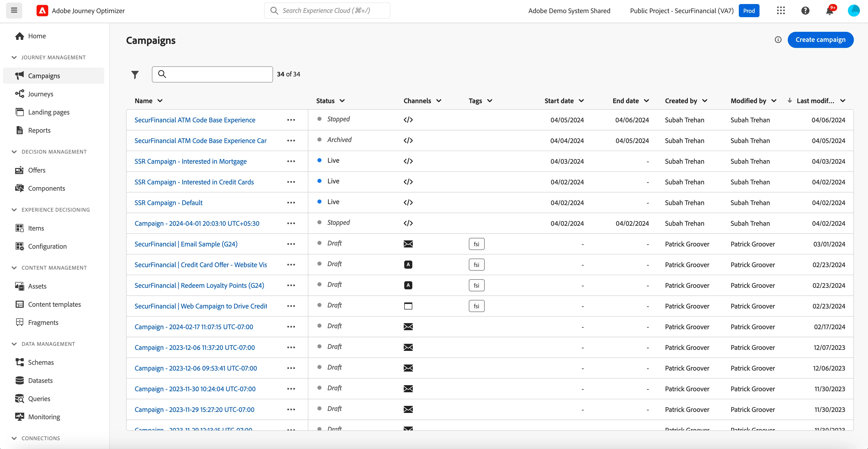Screen dimensions: 868x449
Task: Click the web channel icon for SecurFinancial | Web Campaign row
Action: coord(408,306)
